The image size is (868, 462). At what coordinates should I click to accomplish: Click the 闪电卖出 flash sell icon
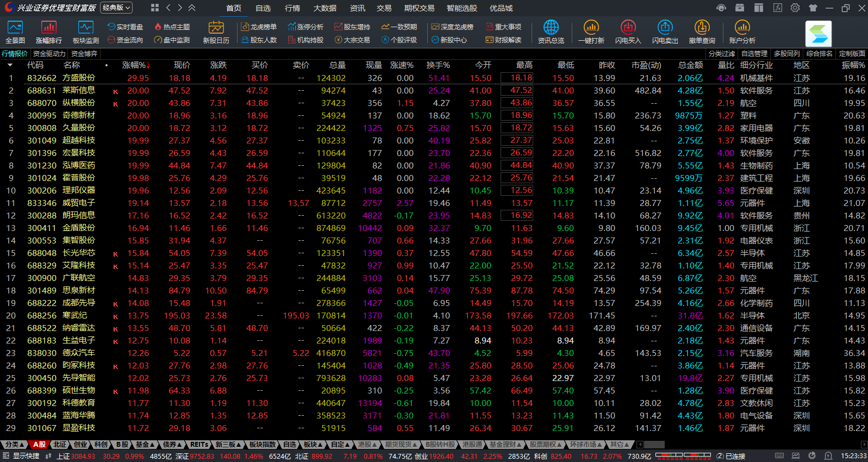(665, 32)
